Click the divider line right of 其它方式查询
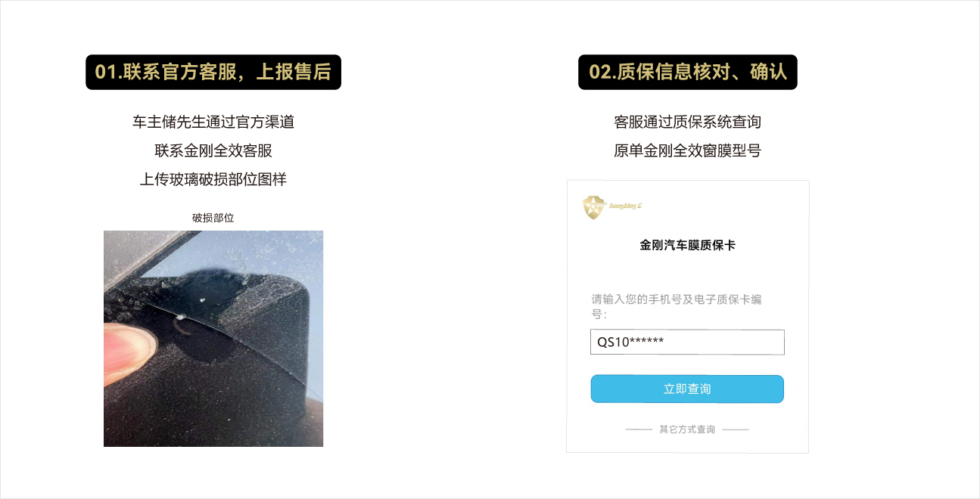Image resolution: width=980 pixels, height=499 pixels. pos(736,429)
